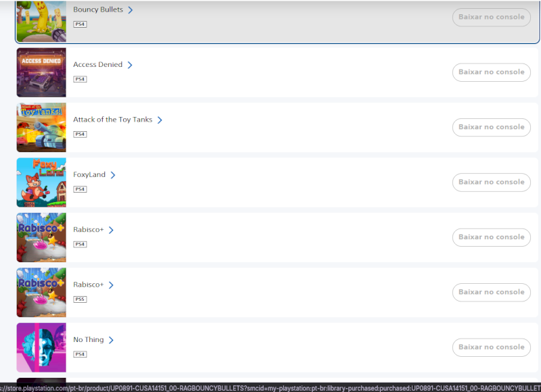This screenshot has height=392, width=541.
Task: Download Bouncy Bullets with Baixar no console
Action: pyautogui.click(x=492, y=17)
